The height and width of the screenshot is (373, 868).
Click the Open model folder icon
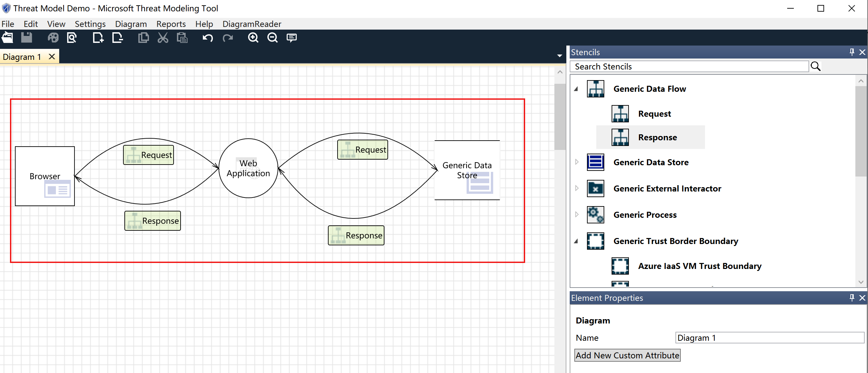click(7, 38)
